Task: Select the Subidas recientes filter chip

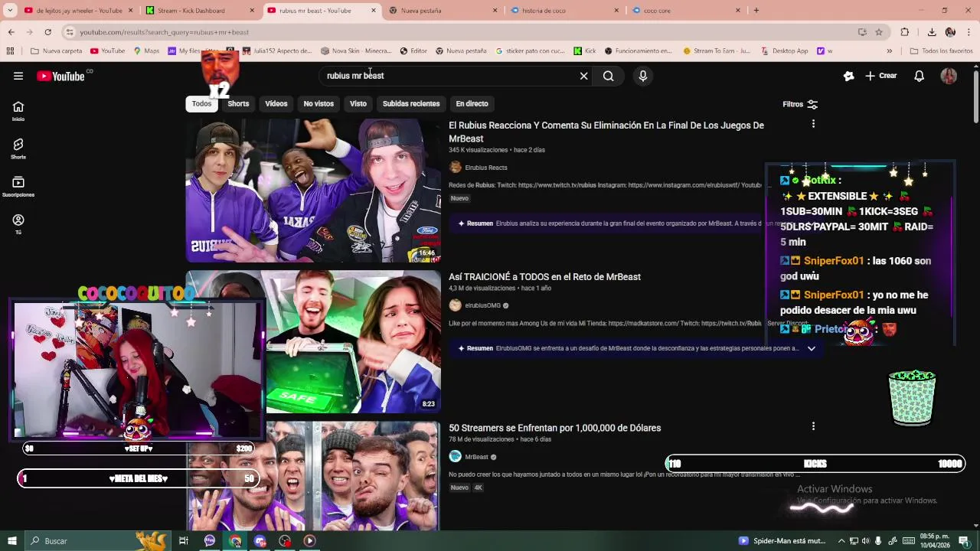Action: pyautogui.click(x=411, y=104)
